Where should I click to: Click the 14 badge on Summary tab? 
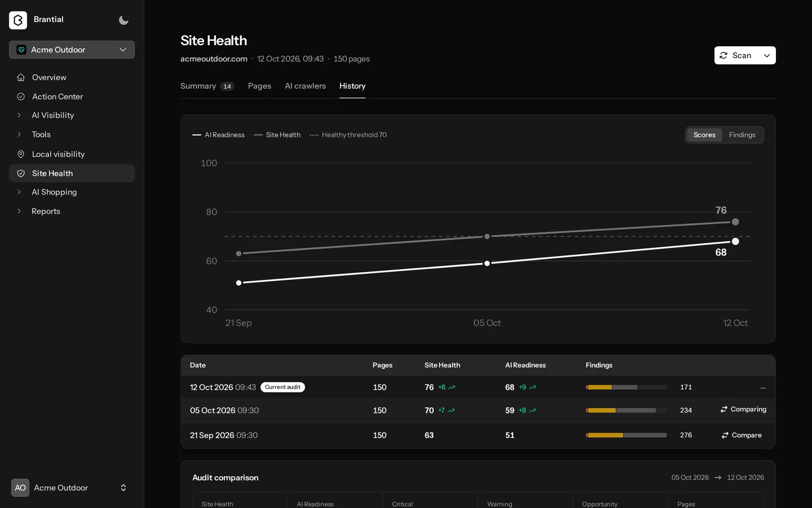point(227,86)
